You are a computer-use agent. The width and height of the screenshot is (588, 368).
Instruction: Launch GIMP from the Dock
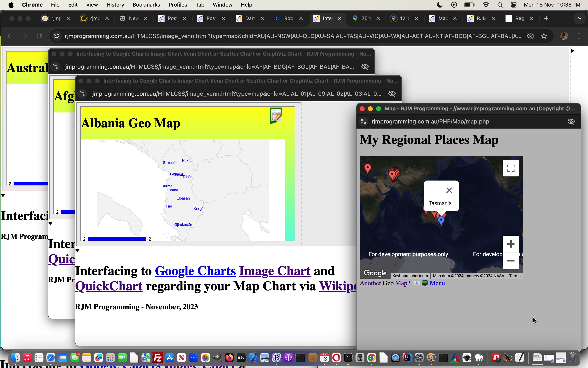point(217,358)
